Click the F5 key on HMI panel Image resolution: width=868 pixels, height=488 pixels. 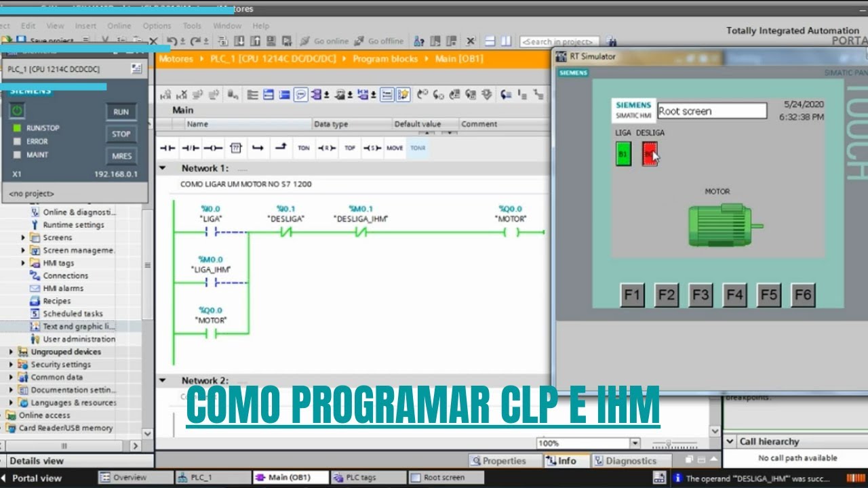[x=768, y=295]
